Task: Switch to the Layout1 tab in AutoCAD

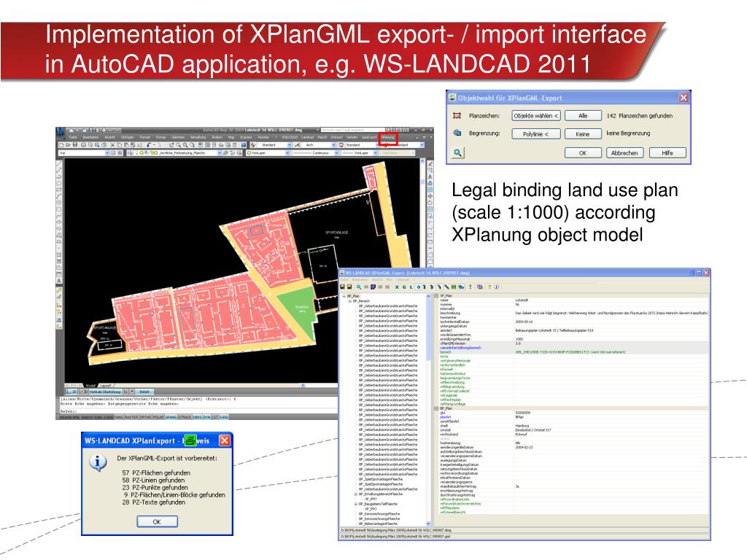Action: coord(106,386)
